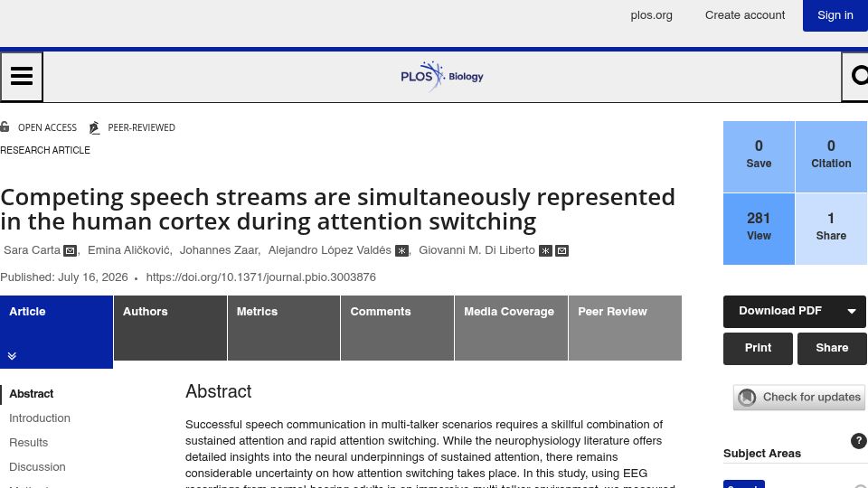Screen dimensions: 868x488
Task: Open the hamburger menu
Action: coord(22,76)
